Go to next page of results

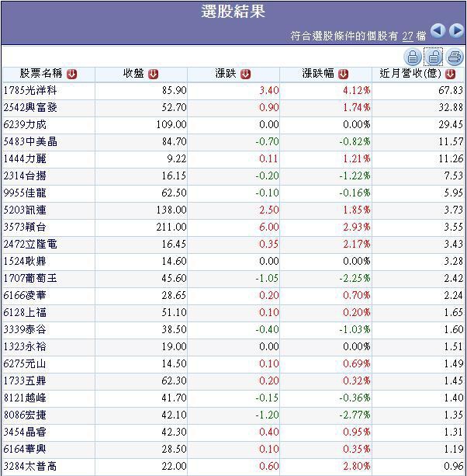[x=457, y=30]
